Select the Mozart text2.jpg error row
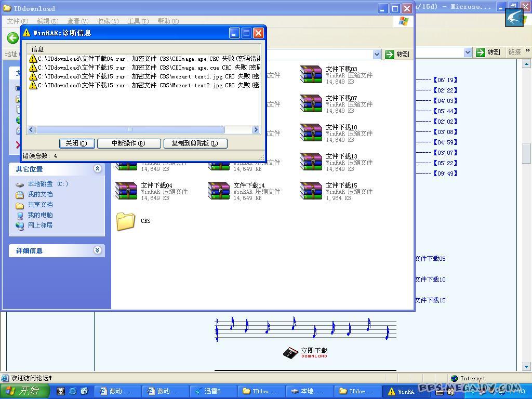532x399 pixels. pyautogui.click(x=144, y=85)
